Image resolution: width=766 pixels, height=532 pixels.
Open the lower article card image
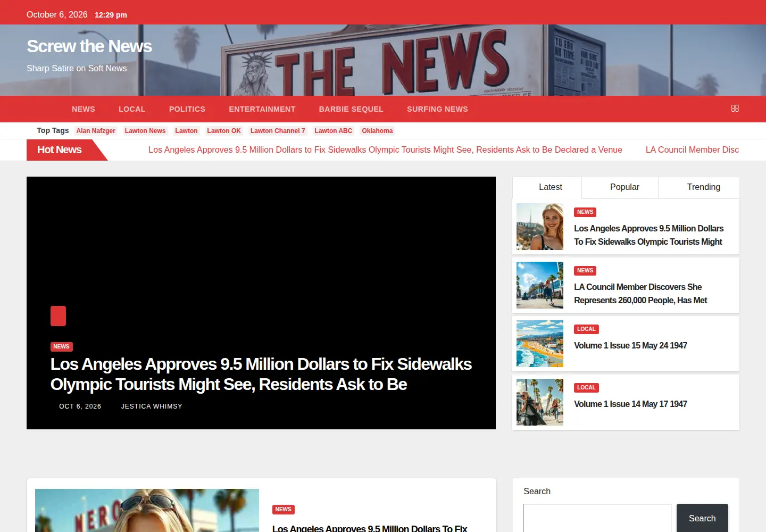[147, 511]
